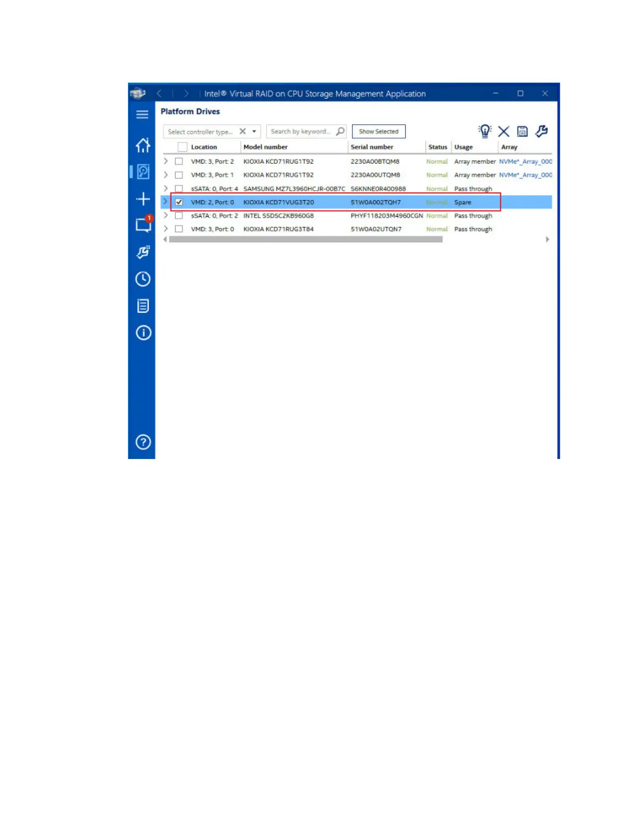Select serial number PHYF118203M4960CGN

pos(386,216)
